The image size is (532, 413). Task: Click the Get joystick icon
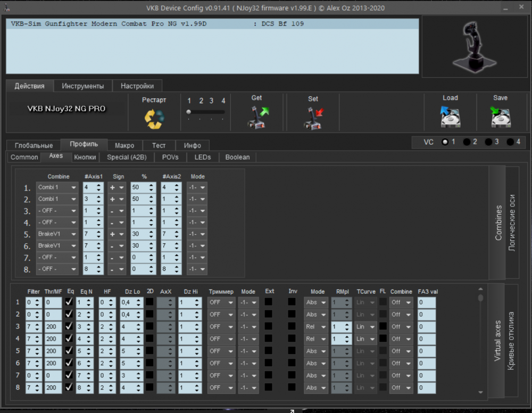pos(257,118)
